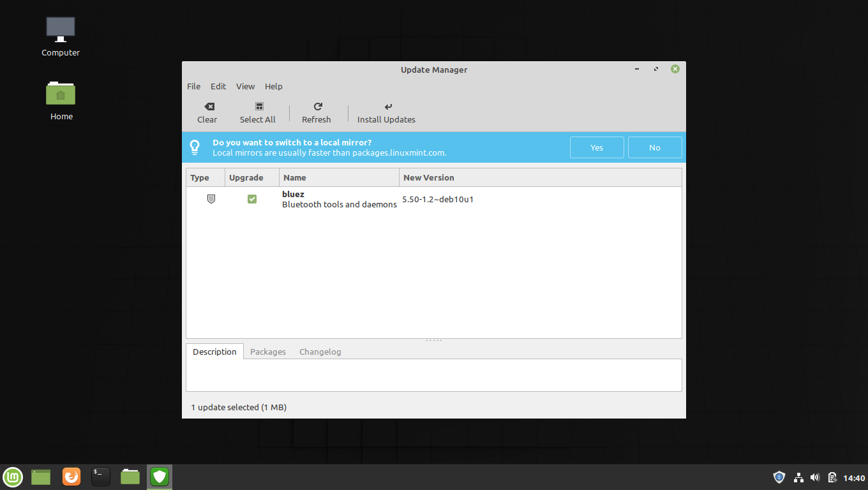868x490 pixels.
Task: Click Update Manager taskbar window button
Action: point(160,477)
